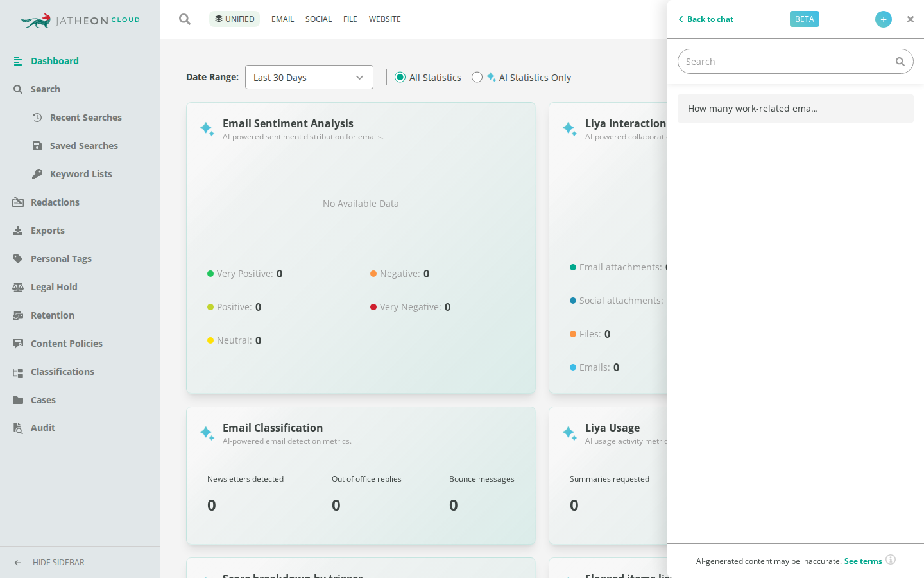Select the All Statistics radio button
Image resolution: width=924 pixels, height=578 pixels.
pos(400,77)
